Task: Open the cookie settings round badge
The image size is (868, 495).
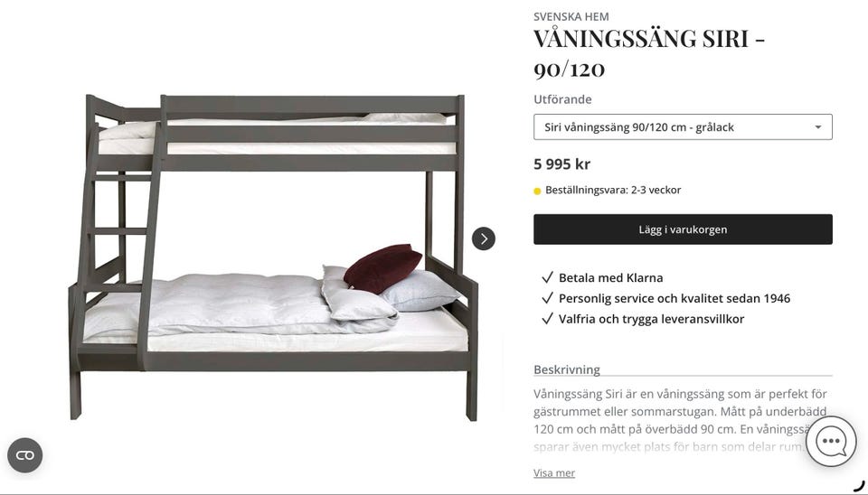Action: tap(25, 455)
